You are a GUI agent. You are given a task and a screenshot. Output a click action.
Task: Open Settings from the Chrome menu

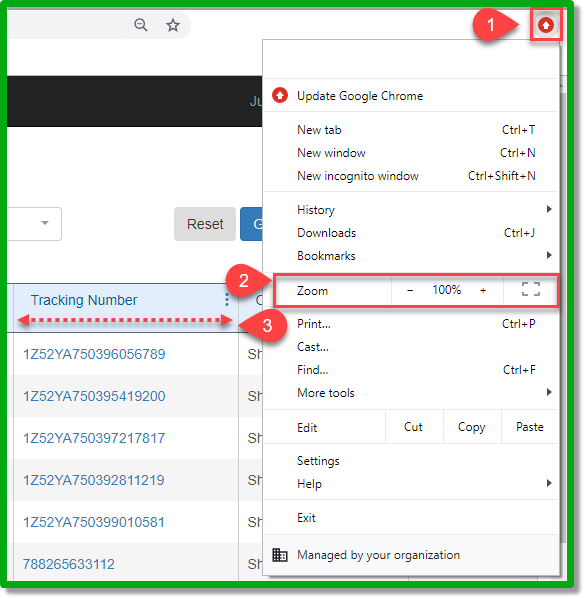coord(411,461)
